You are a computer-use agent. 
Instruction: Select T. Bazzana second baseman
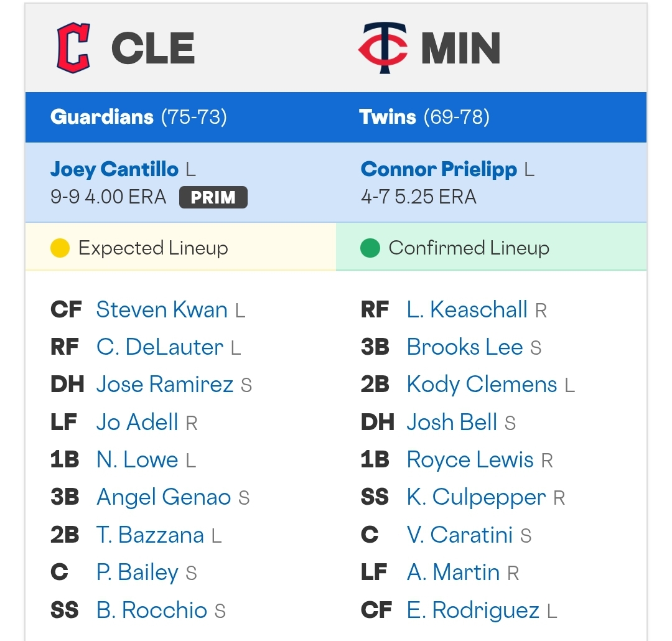(x=150, y=535)
